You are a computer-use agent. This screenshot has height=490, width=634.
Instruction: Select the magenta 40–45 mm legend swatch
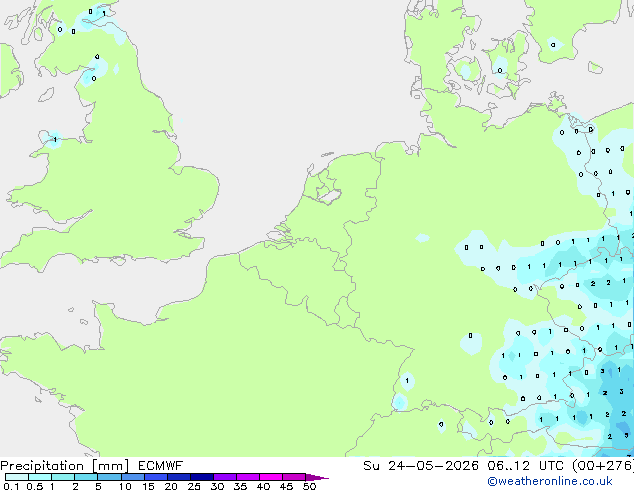pyautogui.click(x=271, y=477)
